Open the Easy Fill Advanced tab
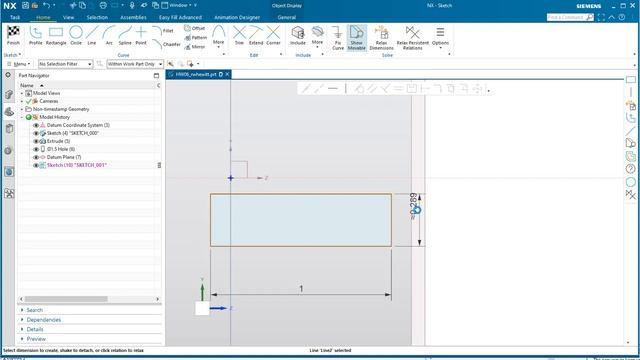The height and width of the screenshot is (360, 640). click(x=180, y=18)
